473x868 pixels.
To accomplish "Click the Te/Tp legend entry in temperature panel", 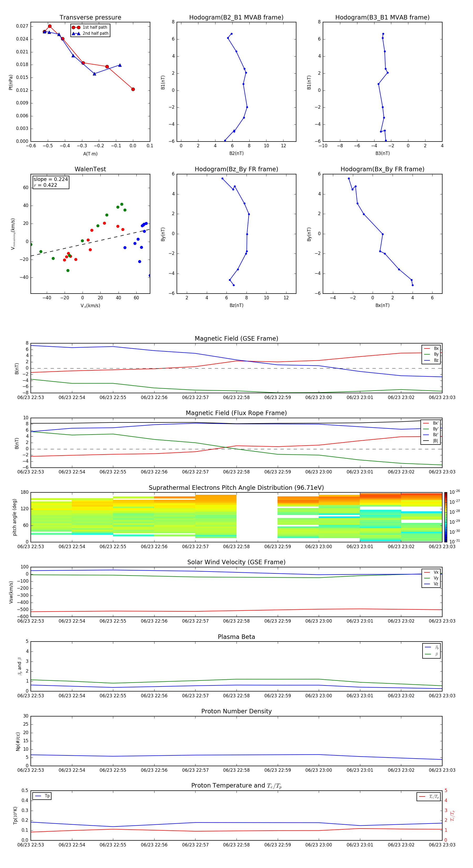I will pyautogui.click(x=429, y=796).
